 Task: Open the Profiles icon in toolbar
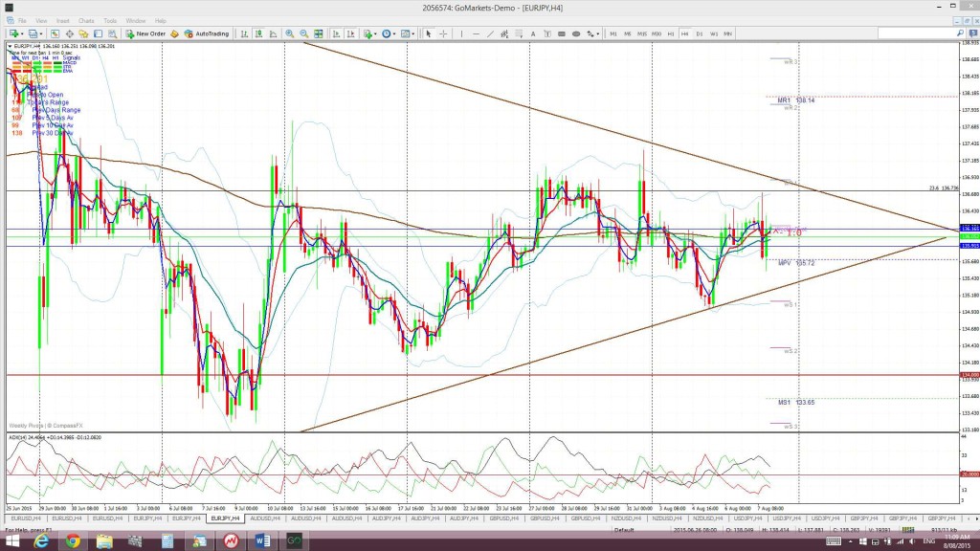[x=33, y=33]
